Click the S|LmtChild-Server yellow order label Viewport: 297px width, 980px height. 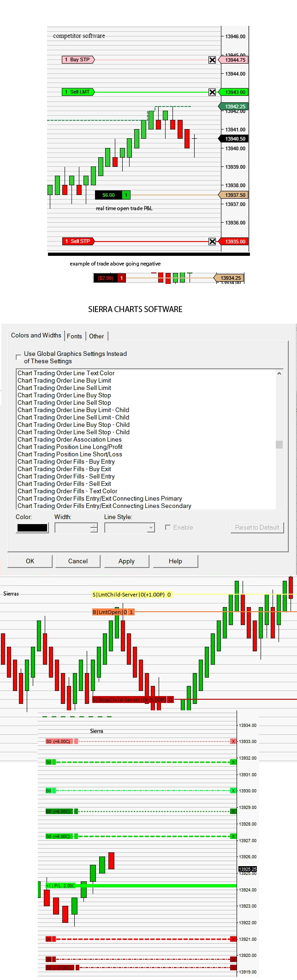pos(132,595)
